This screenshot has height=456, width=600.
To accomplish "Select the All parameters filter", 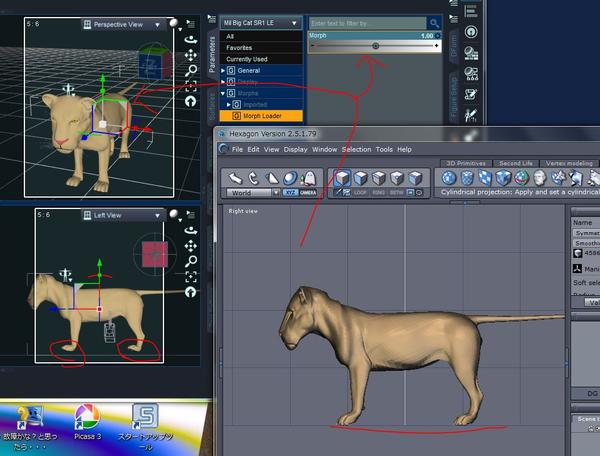I will click(x=261, y=36).
